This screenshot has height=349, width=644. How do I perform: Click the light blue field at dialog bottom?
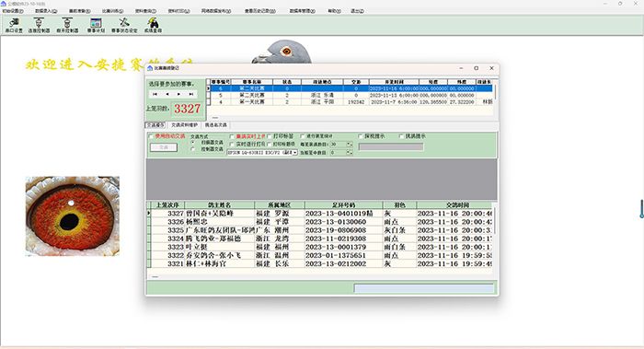point(424,288)
